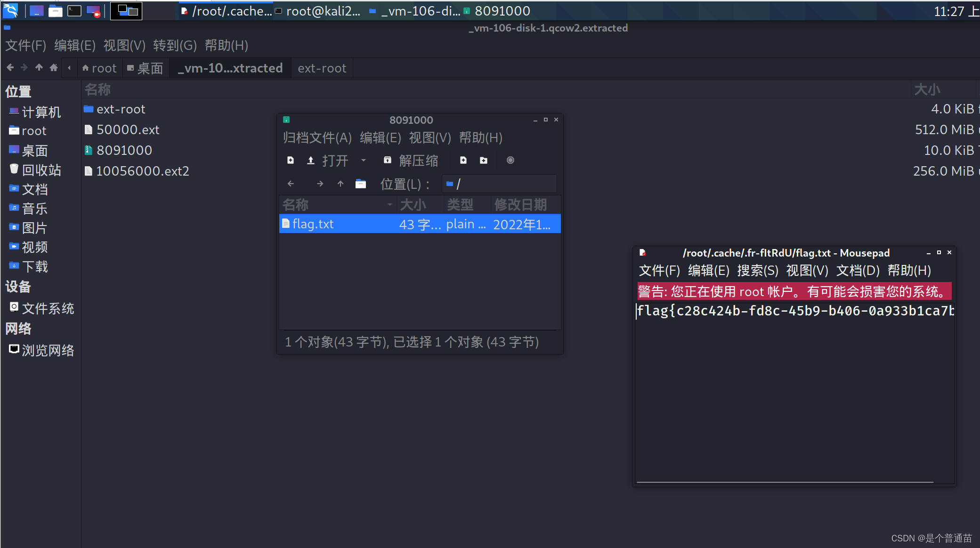Click add files icon in archive toolbar
Viewport: 980px width, 548px height.
pos(463,161)
